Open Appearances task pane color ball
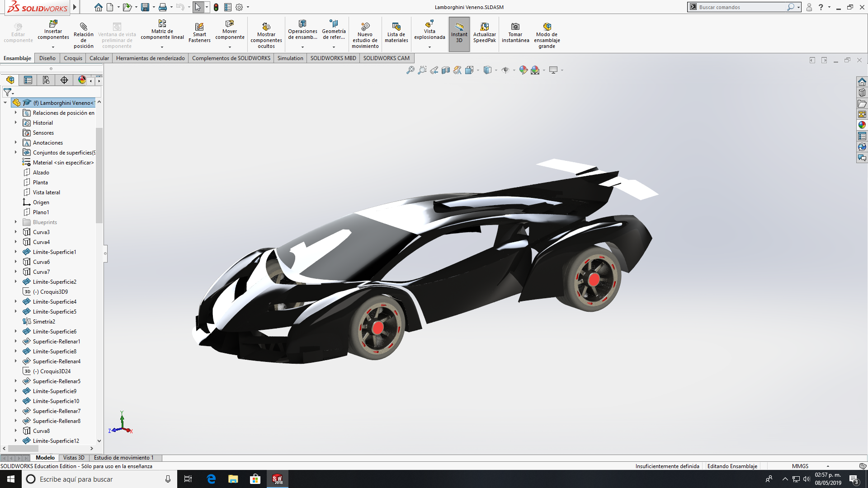This screenshot has width=868, height=488. [862, 125]
